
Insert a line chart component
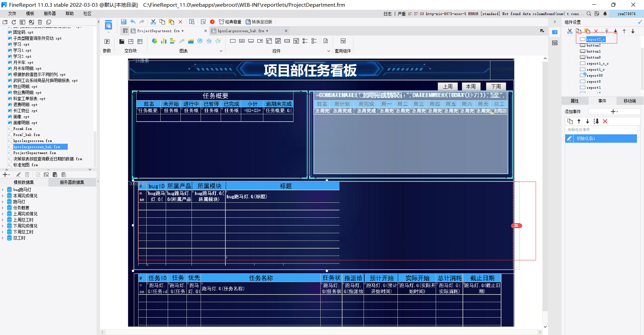182,41
